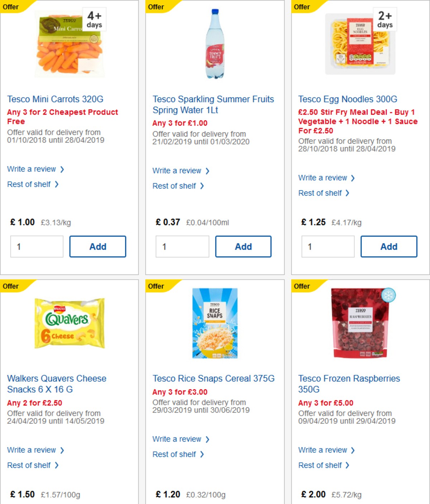Add Tesco Mini Carrots to basket
This screenshot has width=430, height=504.
98,246
